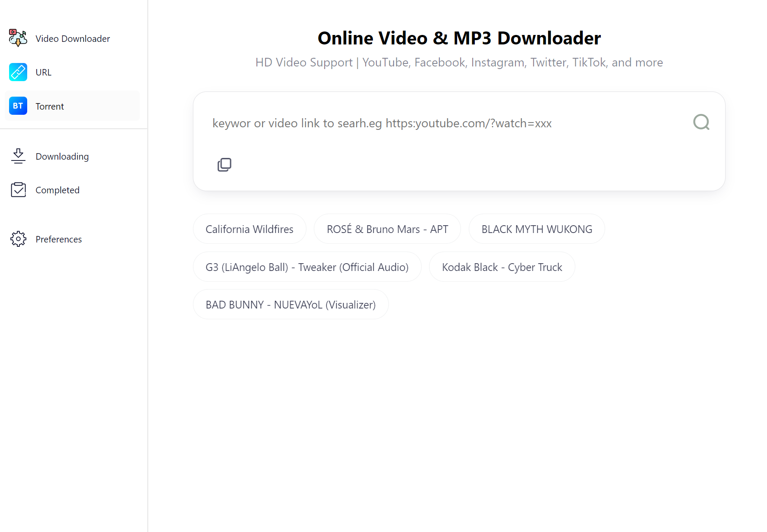Pick the ROSÉ & Bruno Mars - APT suggestion
This screenshot has width=767, height=532.
point(387,229)
